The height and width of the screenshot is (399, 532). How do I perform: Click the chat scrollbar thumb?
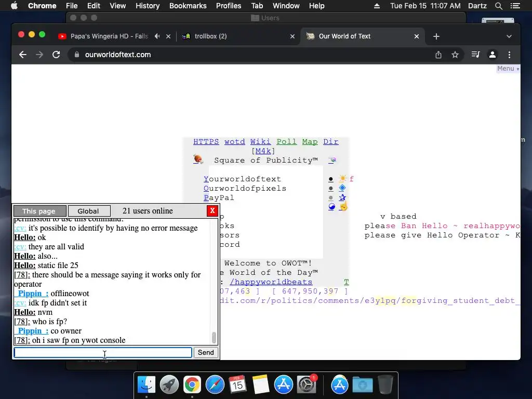(214, 338)
